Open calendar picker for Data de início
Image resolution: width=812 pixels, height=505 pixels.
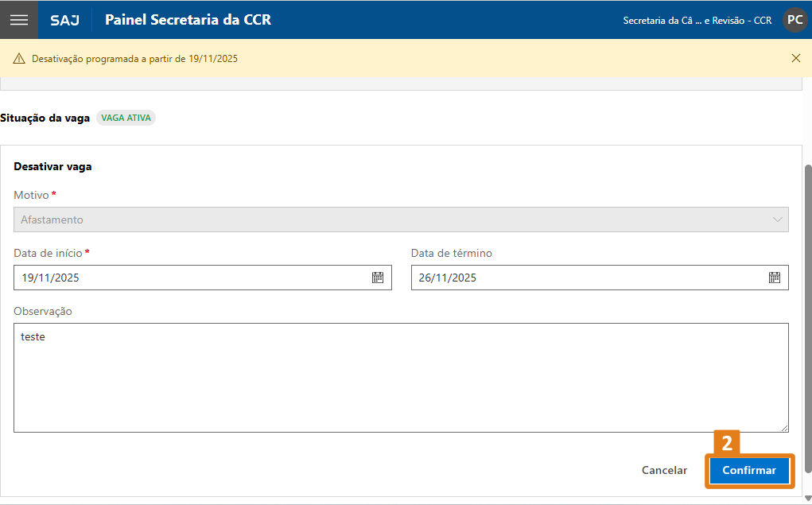(378, 278)
